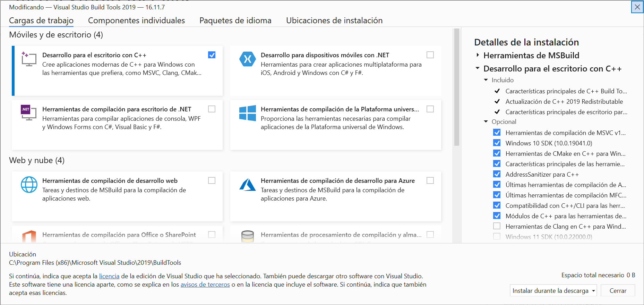The image size is (644, 305).
Task: Open the avisos de terceros link
Action: [205, 285]
